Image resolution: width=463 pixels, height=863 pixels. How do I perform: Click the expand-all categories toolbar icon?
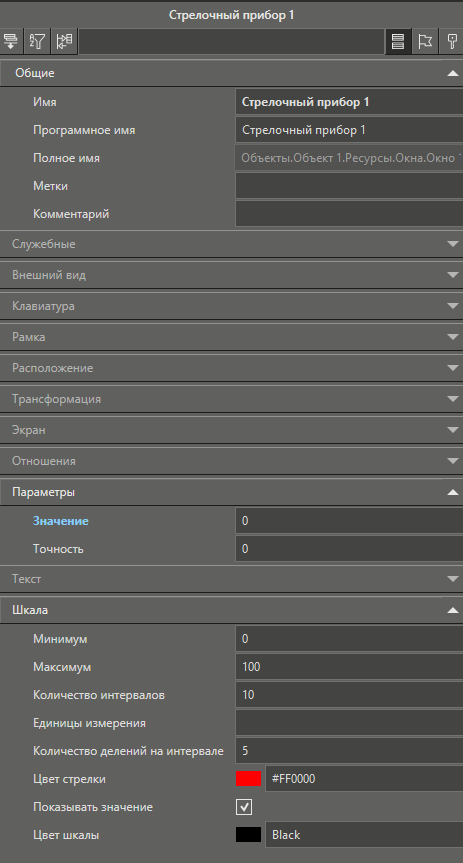click(x=11, y=41)
